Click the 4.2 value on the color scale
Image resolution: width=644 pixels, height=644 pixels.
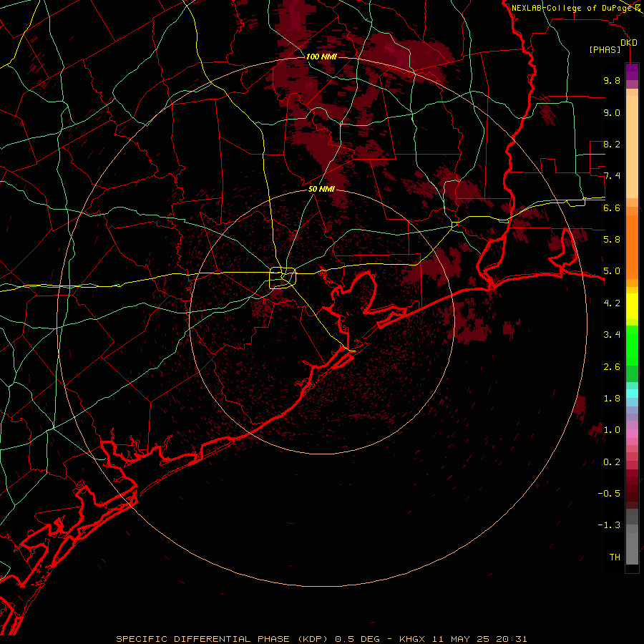tap(612, 303)
